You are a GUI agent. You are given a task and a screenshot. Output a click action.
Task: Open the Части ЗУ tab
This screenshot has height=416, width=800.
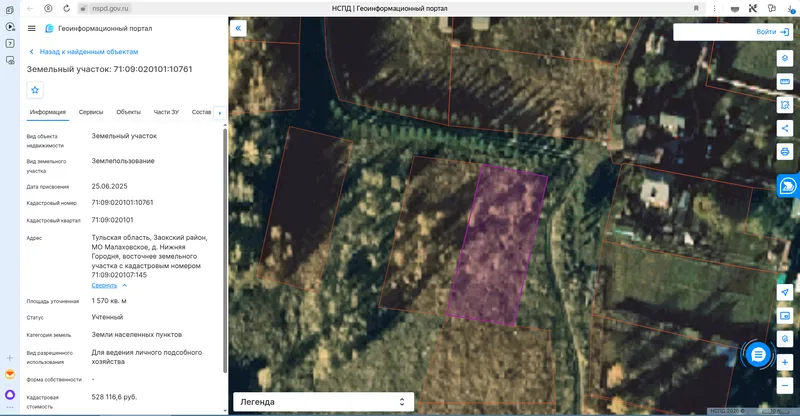click(x=166, y=112)
